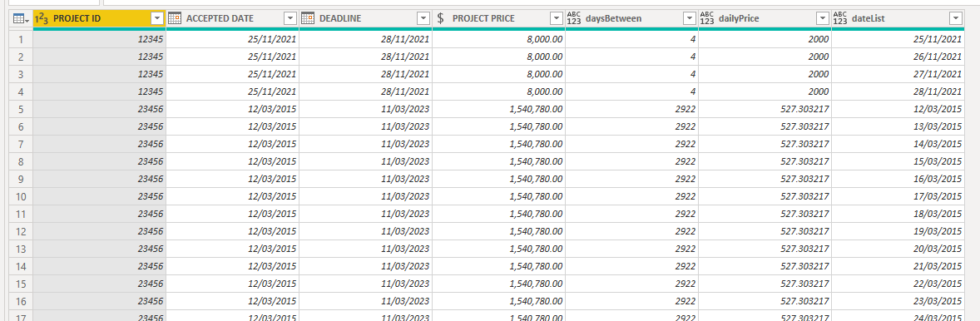Screen dimensions: 980x321
Task: Click PROJECT PRICE cell 1,540,780.00 in row 6
Action: 499,126
